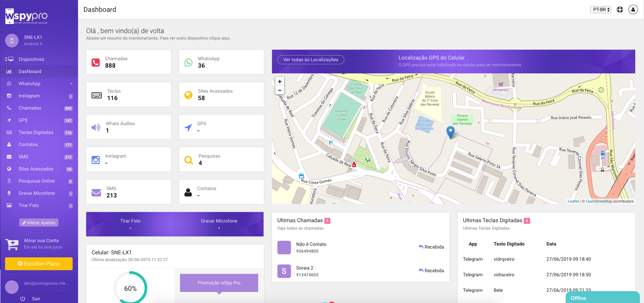Expand the WhatsApp sidebar menu
Image resolution: width=644 pixels, height=303 pixels.
(39, 84)
